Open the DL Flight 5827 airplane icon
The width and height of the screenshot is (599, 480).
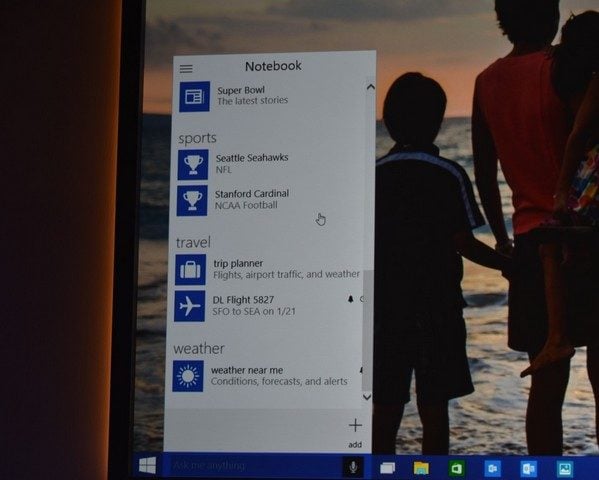coord(189,306)
